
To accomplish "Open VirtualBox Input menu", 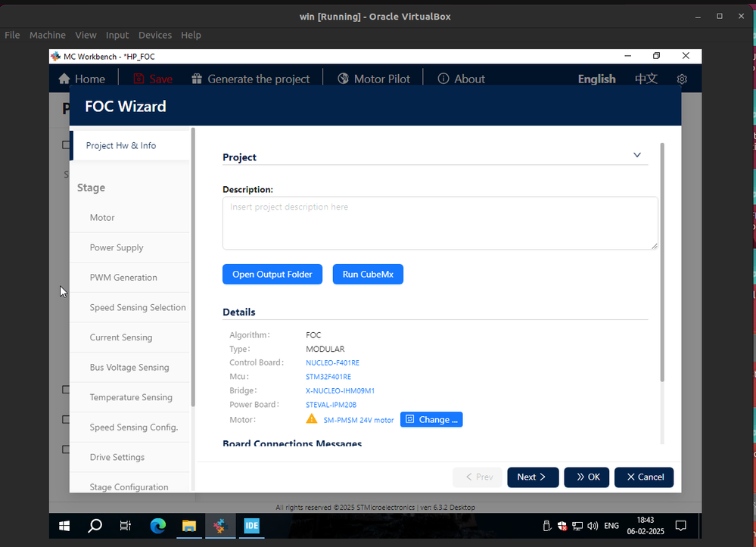I will click(x=117, y=36).
